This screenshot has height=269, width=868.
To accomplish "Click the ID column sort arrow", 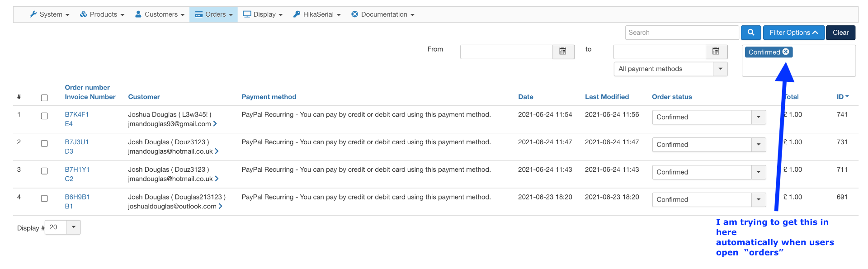I will coord(847,96).
